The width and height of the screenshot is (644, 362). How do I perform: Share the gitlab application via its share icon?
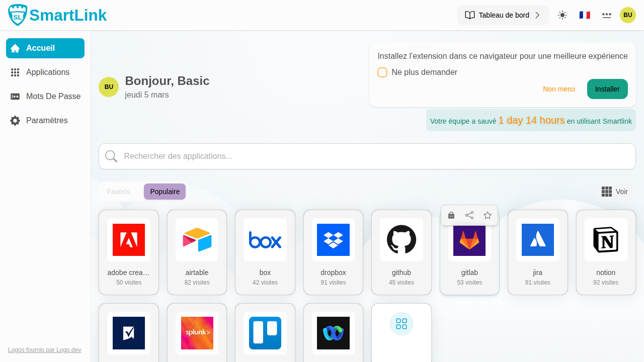469,215
